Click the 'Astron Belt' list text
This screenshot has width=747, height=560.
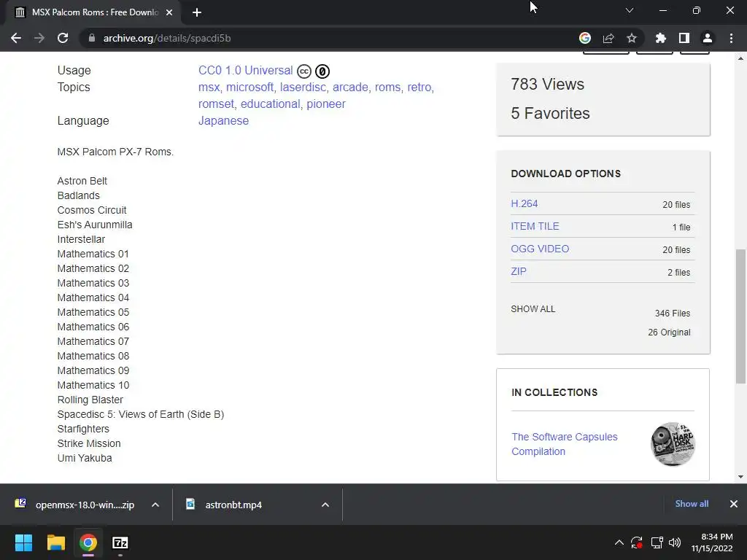pos(82,181)
